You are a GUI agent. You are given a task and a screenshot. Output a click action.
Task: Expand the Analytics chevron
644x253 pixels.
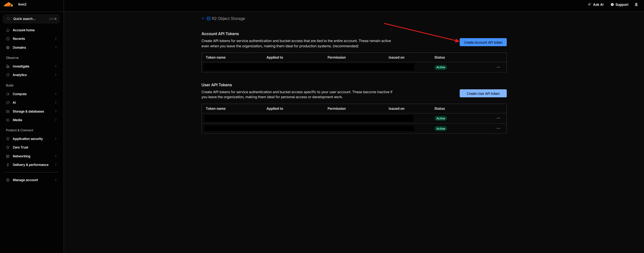coord(56,75)
